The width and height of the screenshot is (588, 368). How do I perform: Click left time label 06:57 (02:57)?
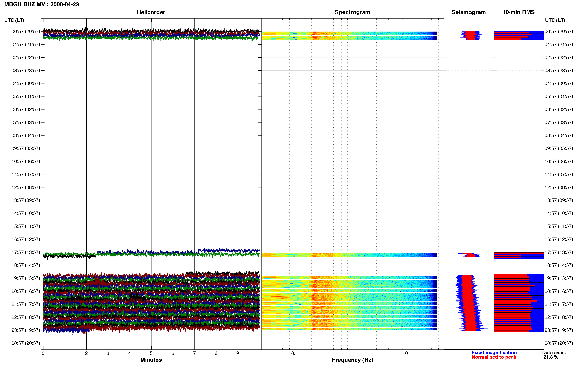[26, 109]
